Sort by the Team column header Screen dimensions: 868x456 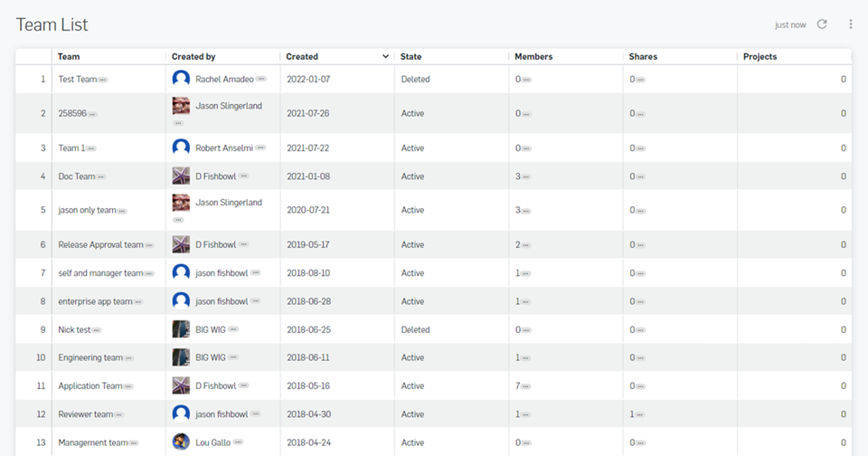point(69,57)
